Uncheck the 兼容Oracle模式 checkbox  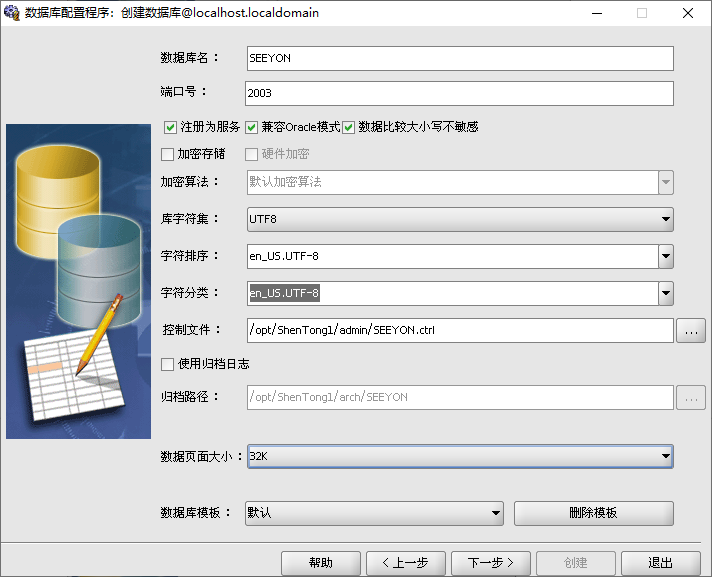(252, 127)
